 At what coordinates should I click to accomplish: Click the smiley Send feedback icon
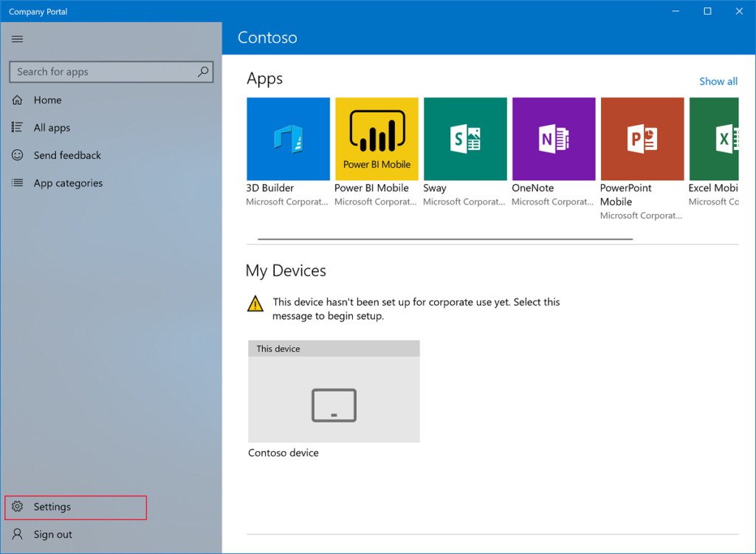point(18,155)
